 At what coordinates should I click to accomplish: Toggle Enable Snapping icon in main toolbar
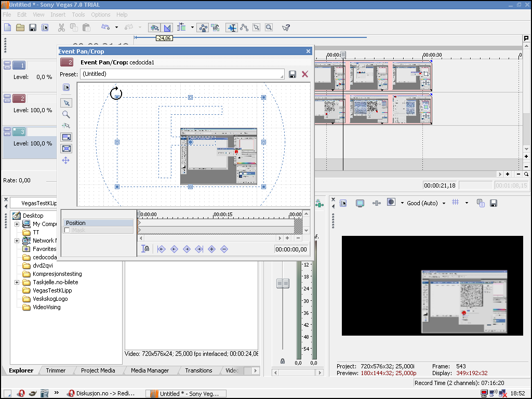click(x=154, y=28)
